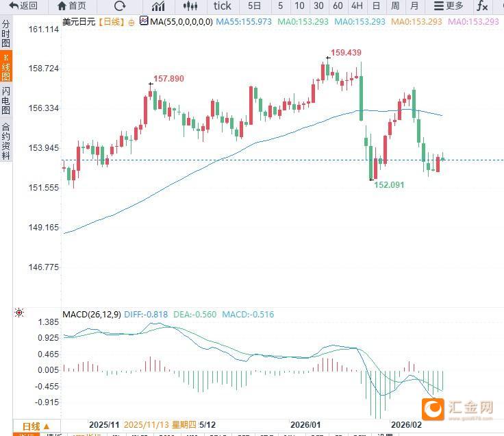Select the 60 minute timeframe

(x=338, y=5)
